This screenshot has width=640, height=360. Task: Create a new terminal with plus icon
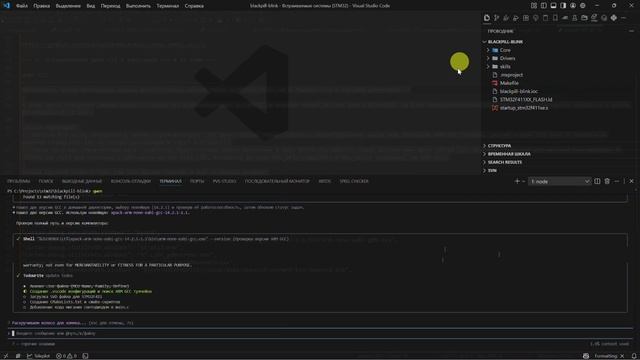pyautogui.click(x=517, y=181)
